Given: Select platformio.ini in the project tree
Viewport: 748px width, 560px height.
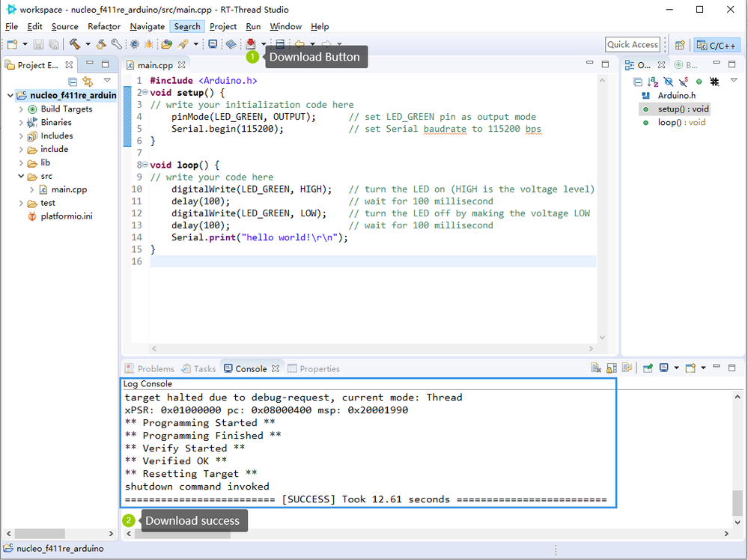Looking at the screenshot, I should click(66, 216).
